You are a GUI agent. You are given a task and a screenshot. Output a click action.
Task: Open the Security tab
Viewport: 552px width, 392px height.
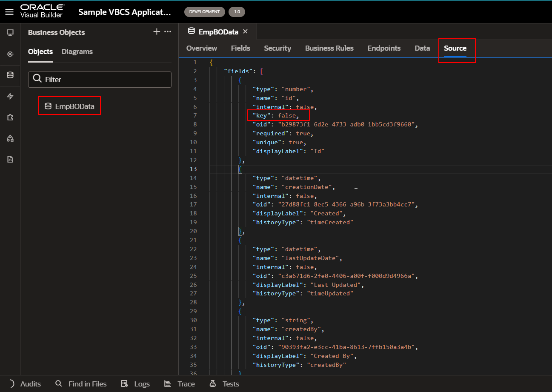pos(277,48)
